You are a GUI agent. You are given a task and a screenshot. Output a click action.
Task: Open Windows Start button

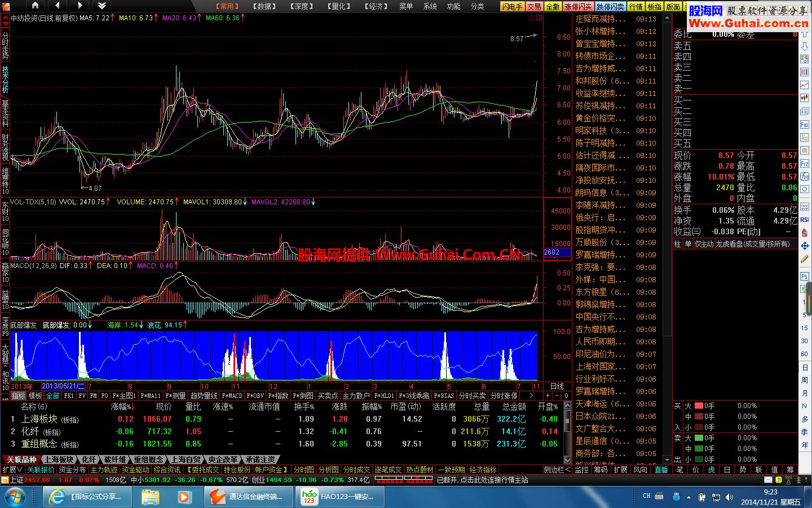pyautogui.click(x=16, y=497)
